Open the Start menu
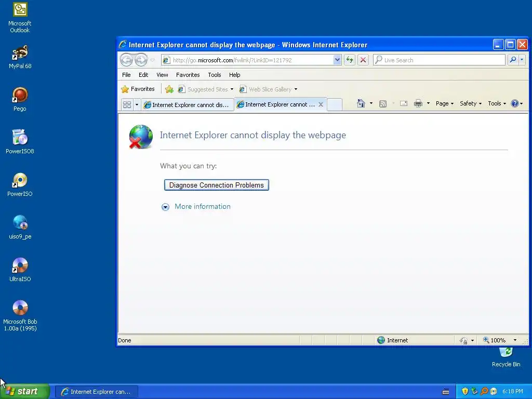The width and height of the screenshot is (532, 399). point(24,391)
